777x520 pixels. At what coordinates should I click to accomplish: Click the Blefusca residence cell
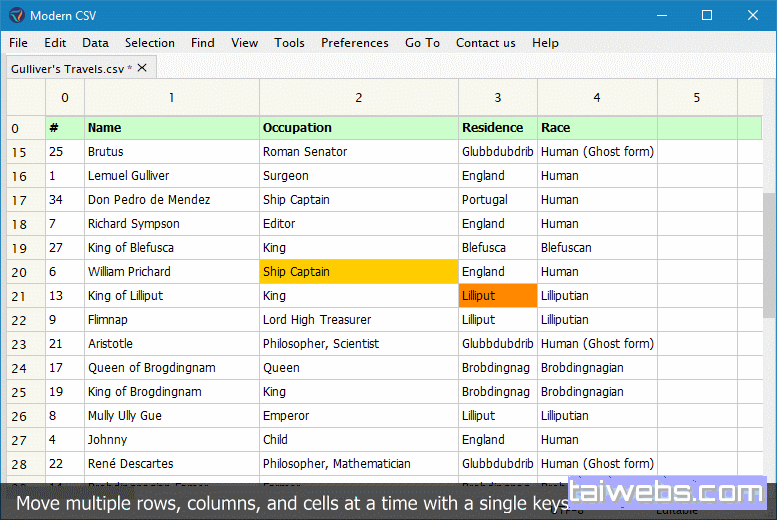(x=498, y=248)
